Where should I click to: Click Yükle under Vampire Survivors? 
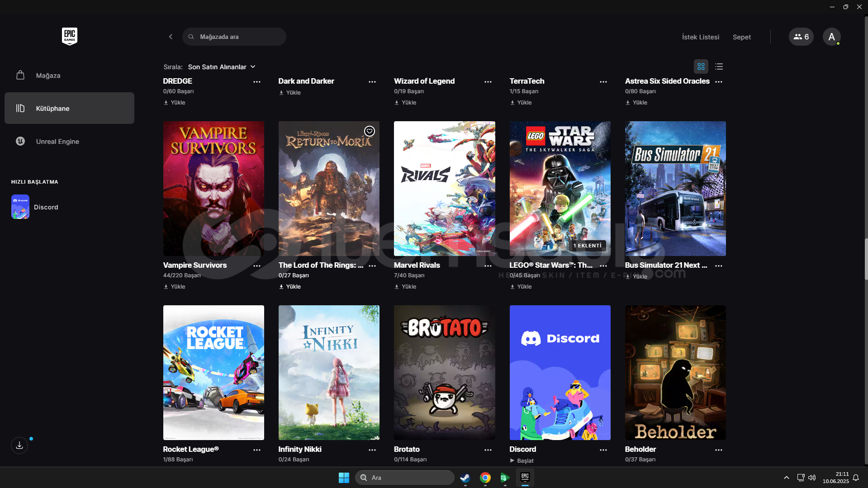(175, 287)
